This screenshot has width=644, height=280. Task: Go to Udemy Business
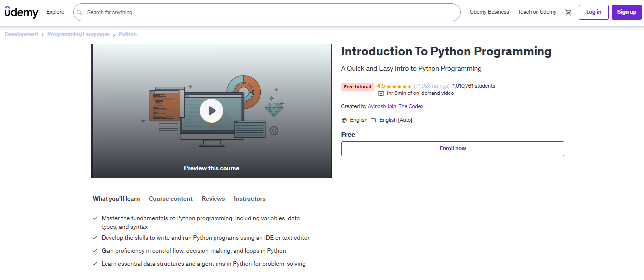click(489, 12)
